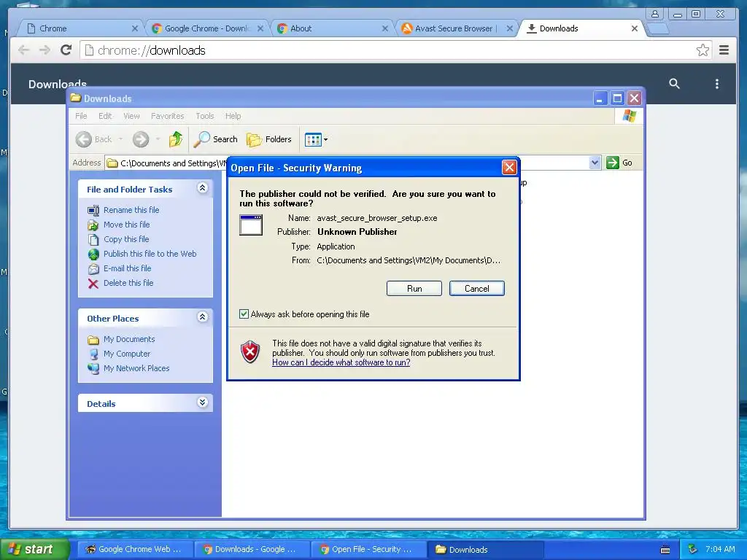Reload the chrome://downloads page
Screen dimensions: 747x560
point(66,50)
